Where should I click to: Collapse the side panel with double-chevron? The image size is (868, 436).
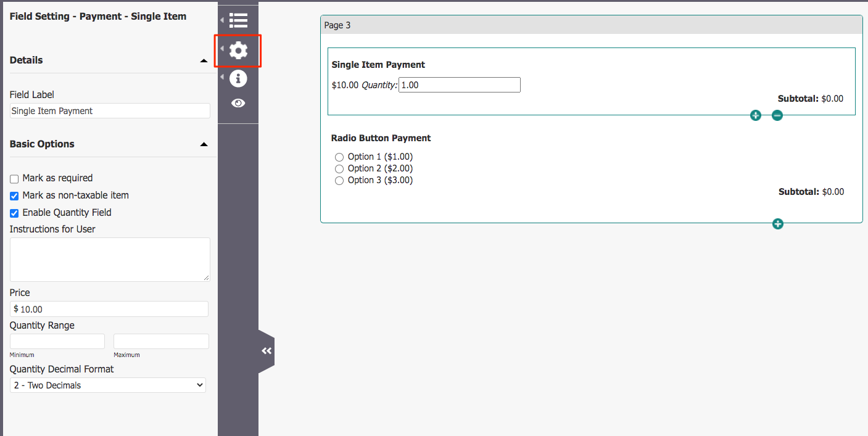tap(267, 351)
